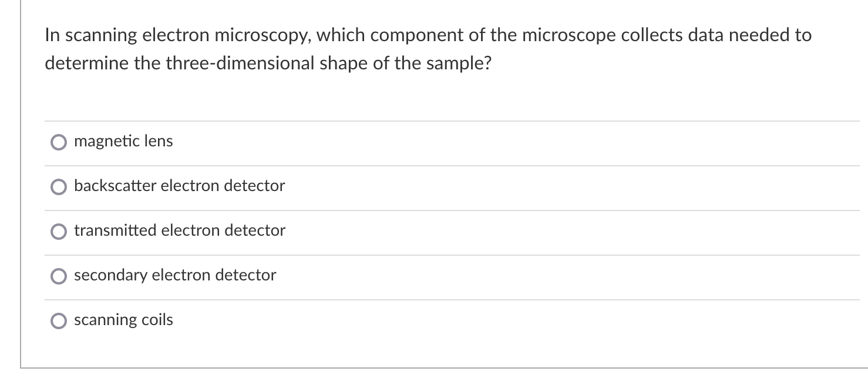Click the transmitted electron detector answer text
The height and width of the screenshot is (388, 868).
point(179,230)
